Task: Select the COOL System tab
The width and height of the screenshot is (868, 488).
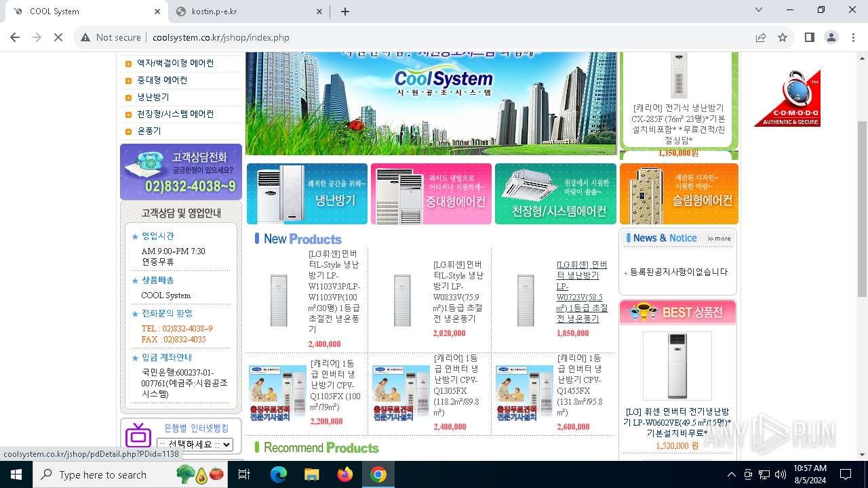Action: (x=86, y=12)
